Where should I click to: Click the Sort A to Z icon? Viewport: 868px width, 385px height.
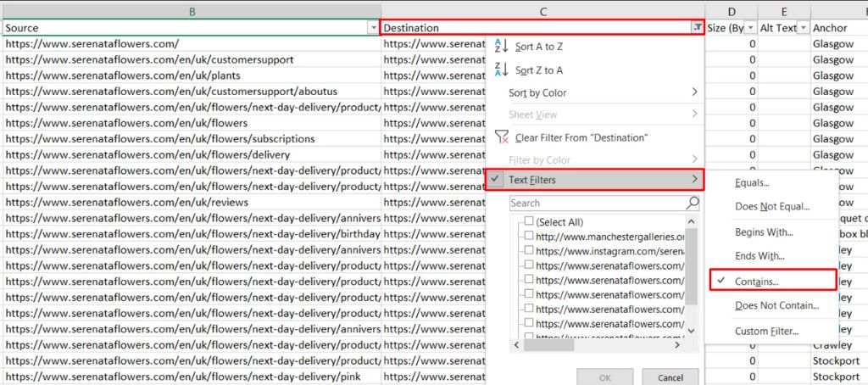pyautogui.click(x=500, y=47)
